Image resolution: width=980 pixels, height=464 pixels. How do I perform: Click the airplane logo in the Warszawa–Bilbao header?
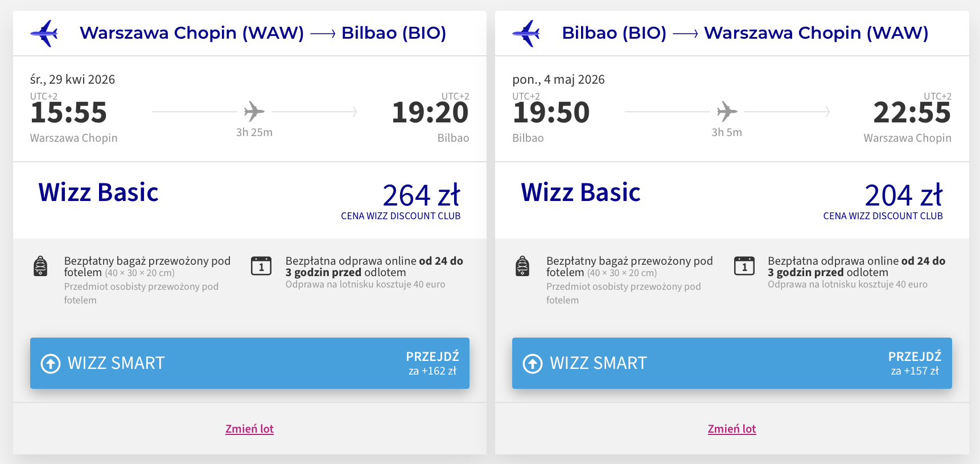coord(44,33)
